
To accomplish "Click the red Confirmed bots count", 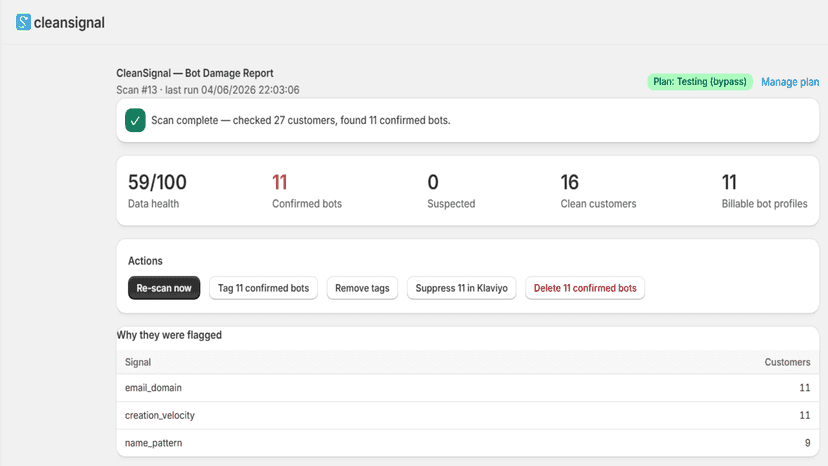I will click(x=279, y=182).
